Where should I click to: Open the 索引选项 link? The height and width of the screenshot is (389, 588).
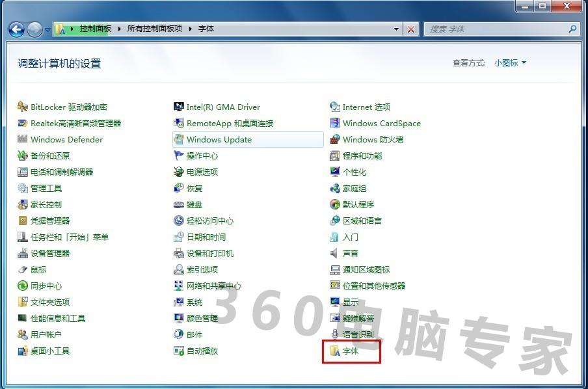(202, 269)
